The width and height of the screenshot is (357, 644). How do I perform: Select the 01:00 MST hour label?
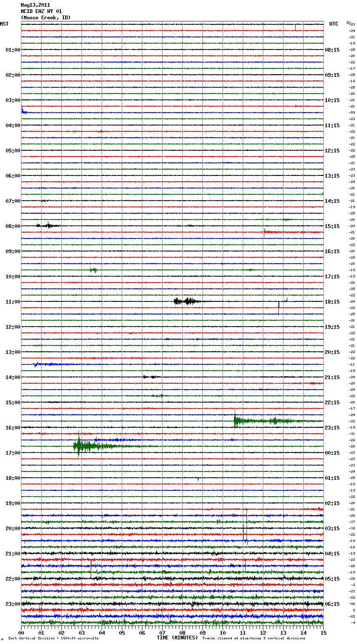pos(13,50)
